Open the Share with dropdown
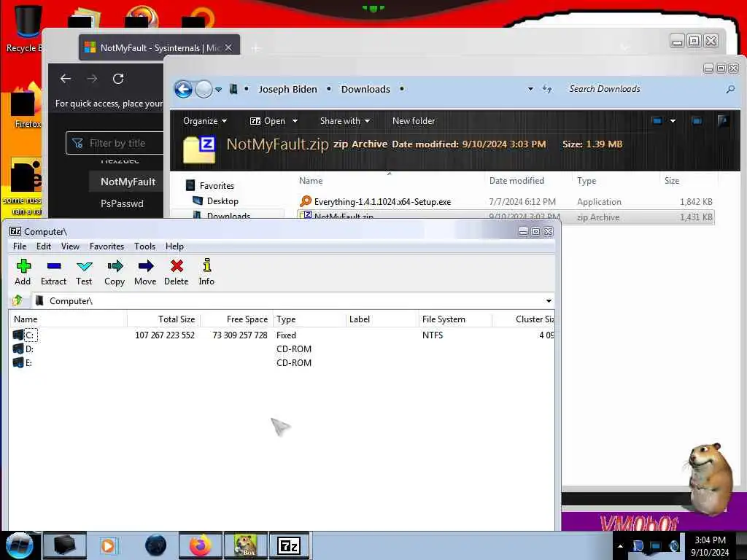The height and width of the screenshot is (560, 747). pos(345,121)
